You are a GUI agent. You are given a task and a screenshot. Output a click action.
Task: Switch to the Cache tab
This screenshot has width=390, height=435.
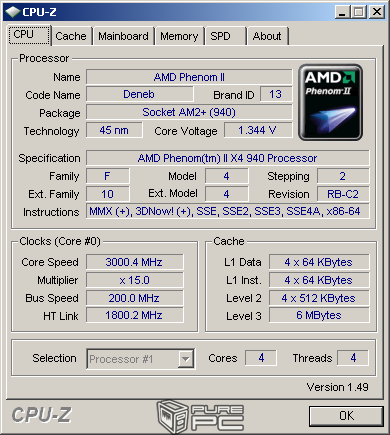(x=71, y=36)
